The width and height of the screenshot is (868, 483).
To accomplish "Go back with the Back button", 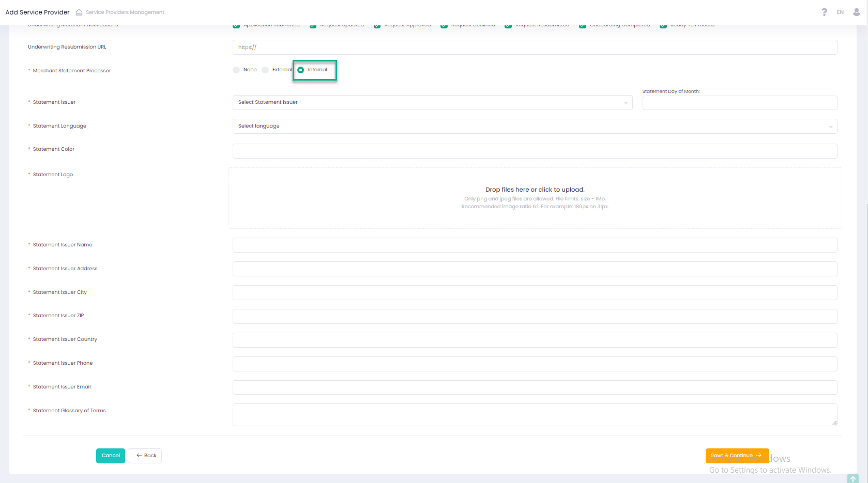I will [145, 456].
